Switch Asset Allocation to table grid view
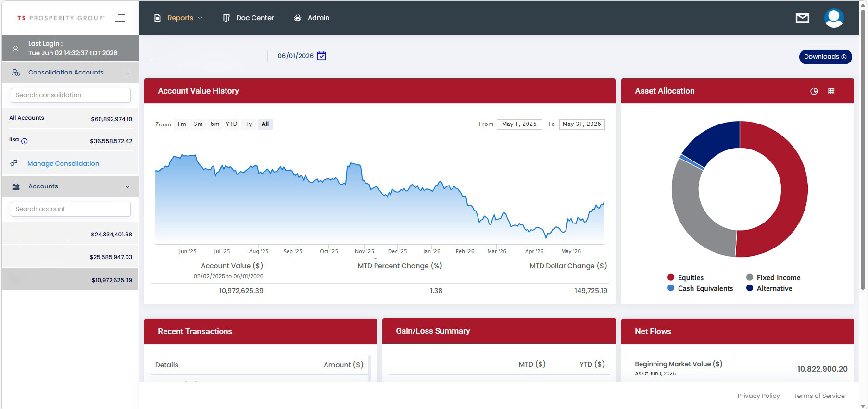The height and width of the screenshot is (409, 868). [x=831, y=91]
